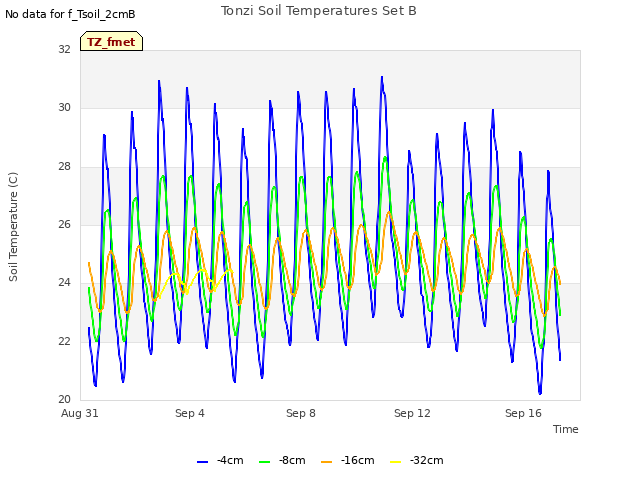Select the -8cm legend label
This screenshot has width=640, height=480.
coord(292,460)
